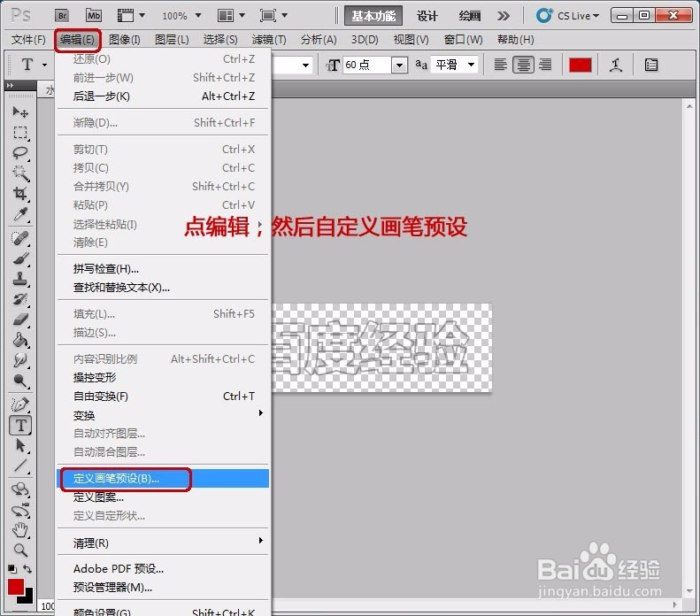
Task: Select the 3D Object Rotate tool
Action: pos(20,489)
